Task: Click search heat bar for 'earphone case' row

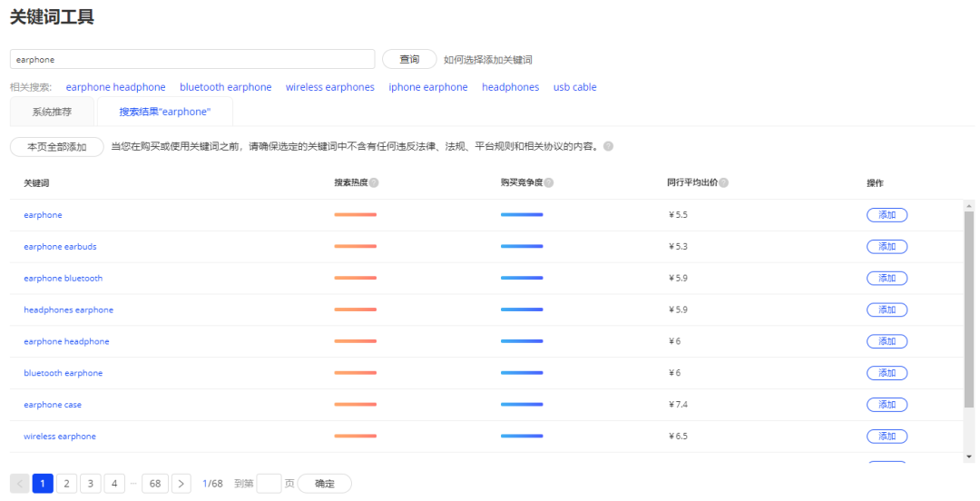Action: point(356,405)
